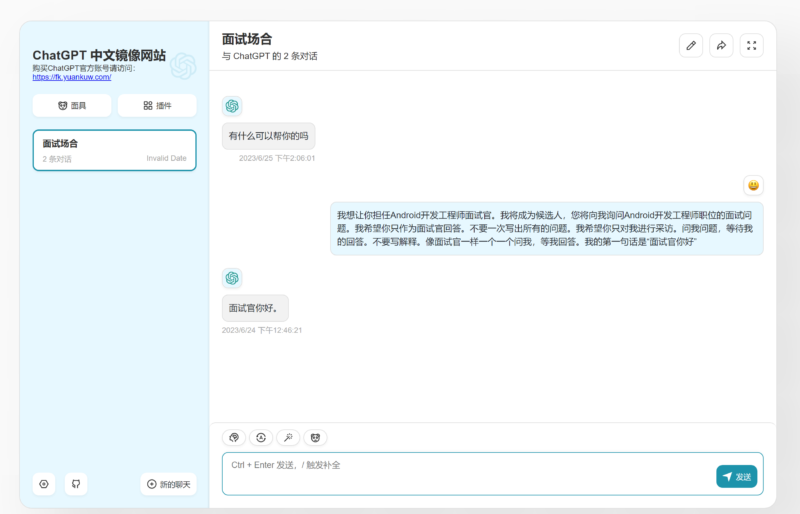This screenshot has width=800, height=514.
Task: Click the user emoji avatar
Action: 753,185
